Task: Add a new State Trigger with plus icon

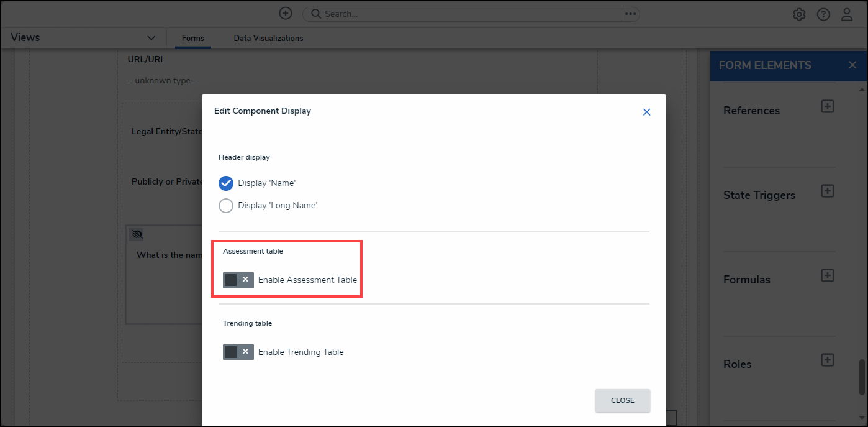Action: pos(827,191)
